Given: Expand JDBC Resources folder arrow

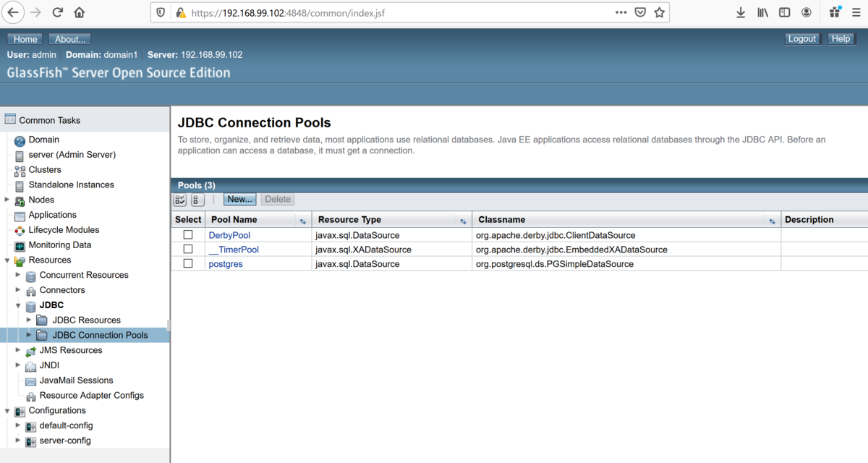Looking at the screenshot, I should [29, 320].
